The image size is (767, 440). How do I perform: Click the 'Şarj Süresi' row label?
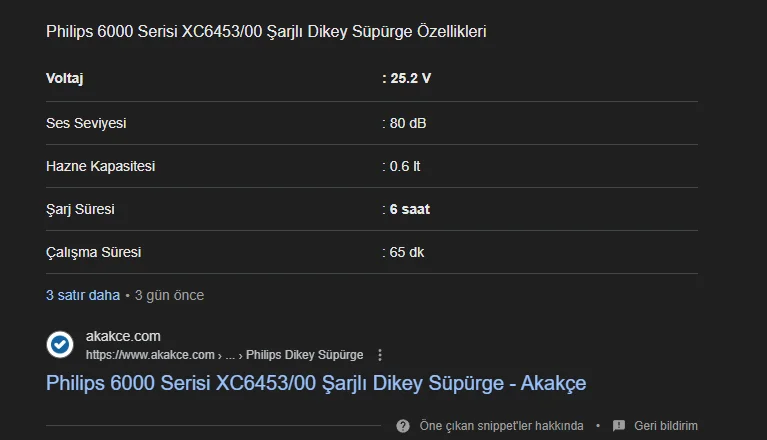(80, 209)
